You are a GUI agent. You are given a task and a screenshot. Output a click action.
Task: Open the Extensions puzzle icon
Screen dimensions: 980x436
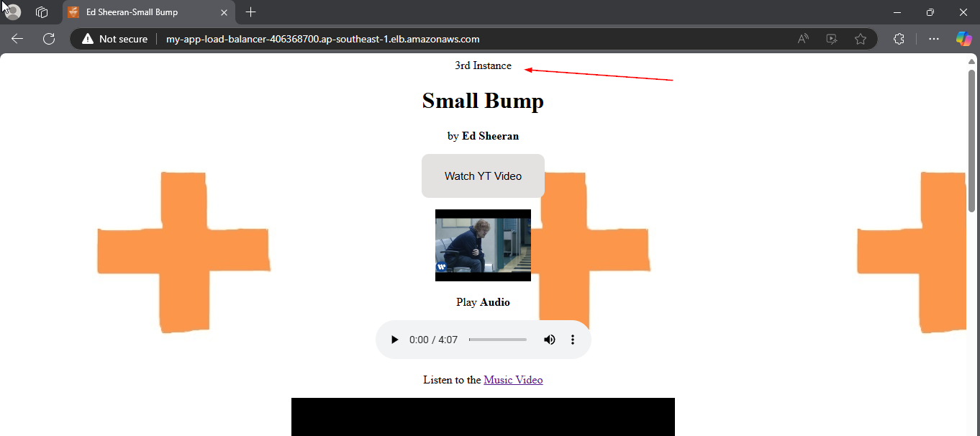click(x=899, y=39)
